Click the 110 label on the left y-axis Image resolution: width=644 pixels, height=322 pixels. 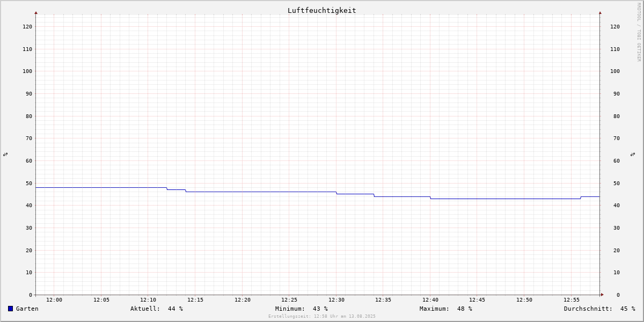pyautogui.click(x=28, y=49)
